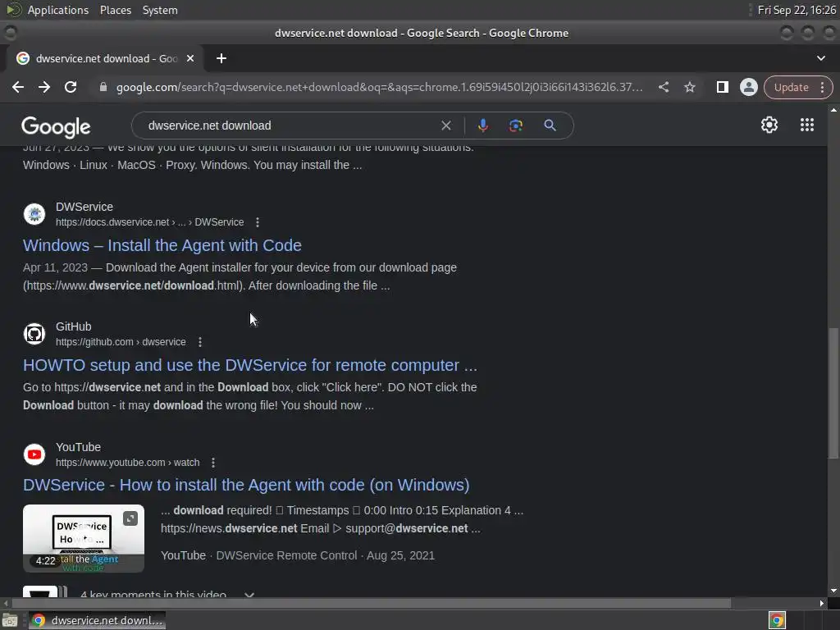Image resolution: width=840 pixels, height=630 pixels.
Task: Open the Places menu
Action: tap(115, 10)
